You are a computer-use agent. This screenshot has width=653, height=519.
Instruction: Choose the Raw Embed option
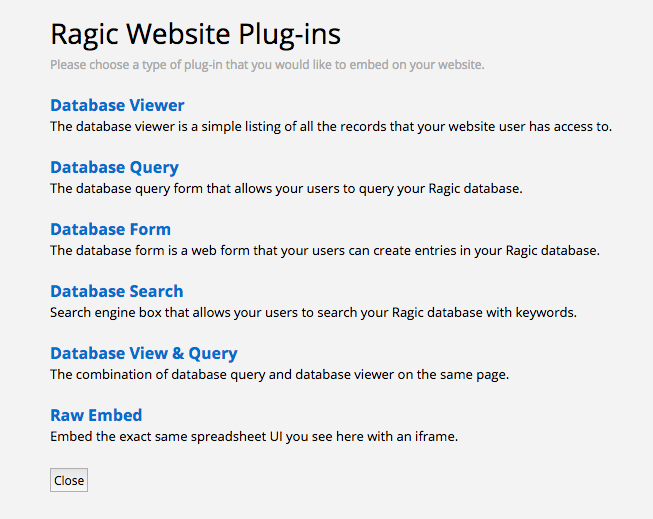[x=96, y=415]
